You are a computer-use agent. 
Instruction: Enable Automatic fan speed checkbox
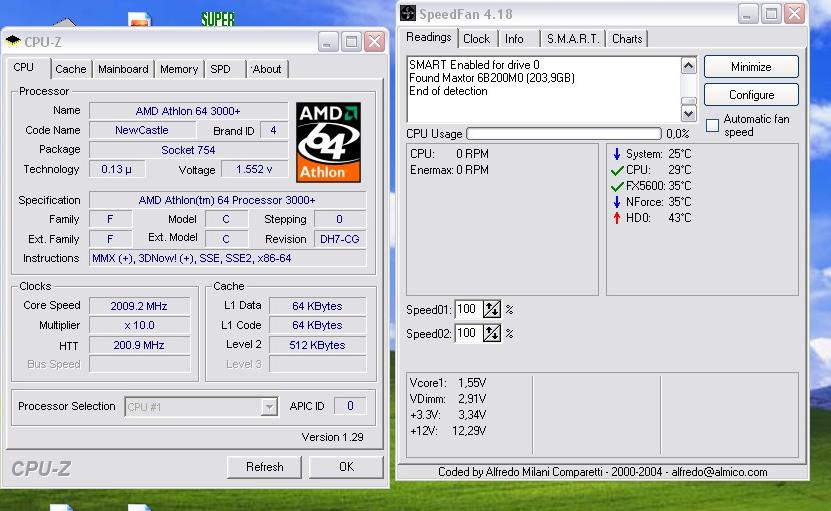pyautogui.click(x=713, y=126)
